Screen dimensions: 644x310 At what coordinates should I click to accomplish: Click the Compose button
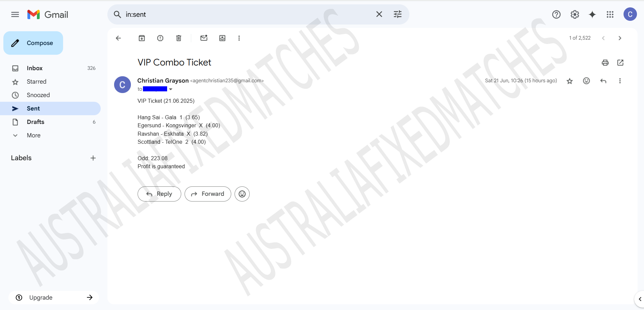pyautogui.click(x=33, y=43)
